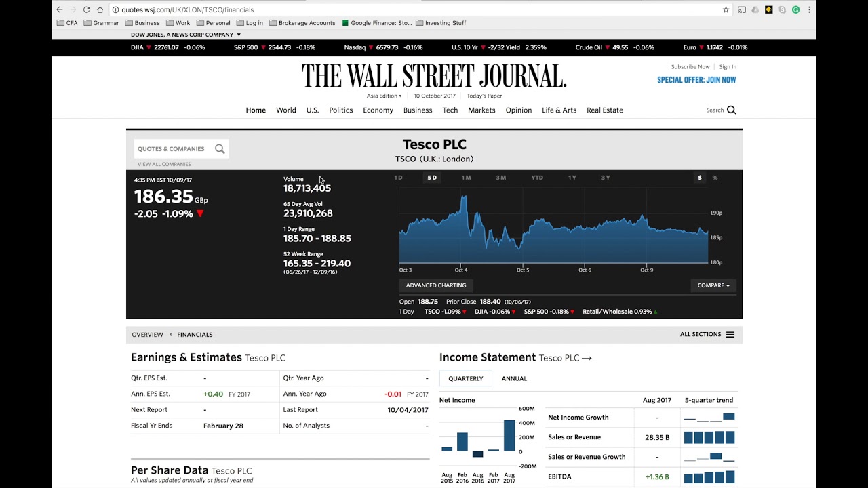The height and width of the screenshot is (488, 868).
Task: Click the Sales or Revenue trend bars
Action: click(x=709, y=438)
